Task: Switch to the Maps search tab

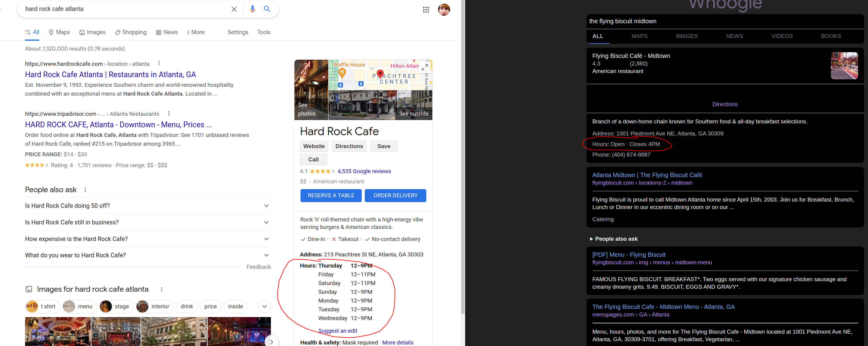Action: click(59, 32)
